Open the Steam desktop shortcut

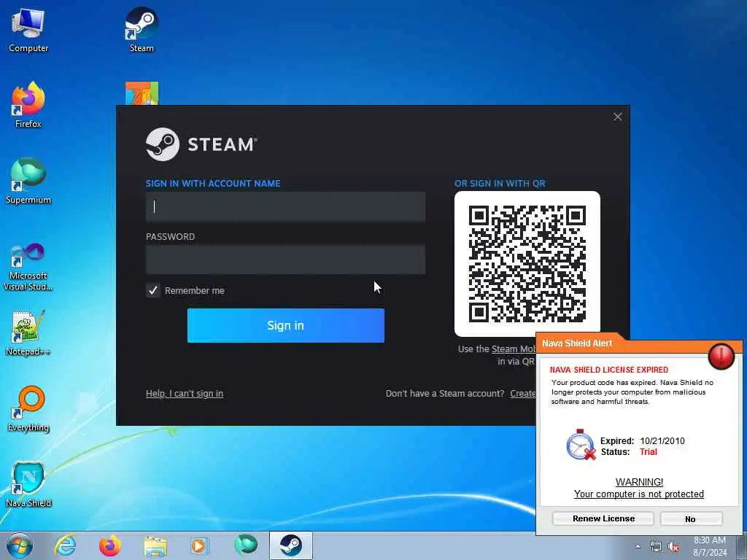[x=142, y=30]
